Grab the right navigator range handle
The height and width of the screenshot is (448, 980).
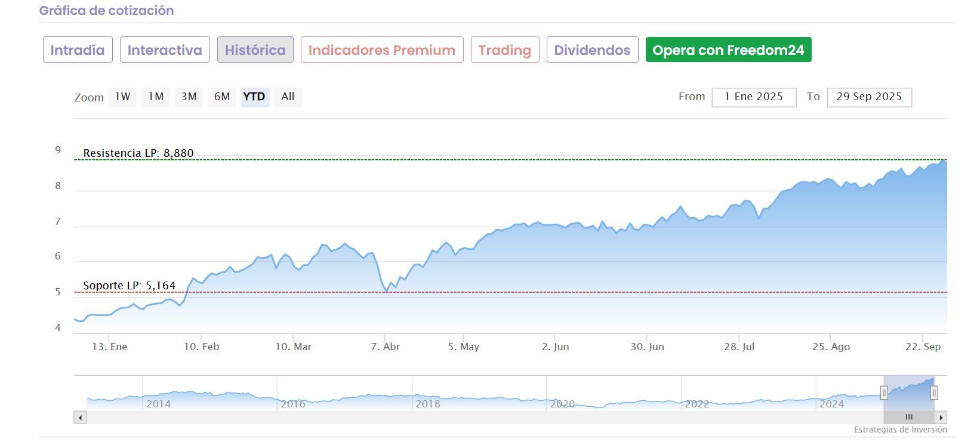[x=934, y=392]
